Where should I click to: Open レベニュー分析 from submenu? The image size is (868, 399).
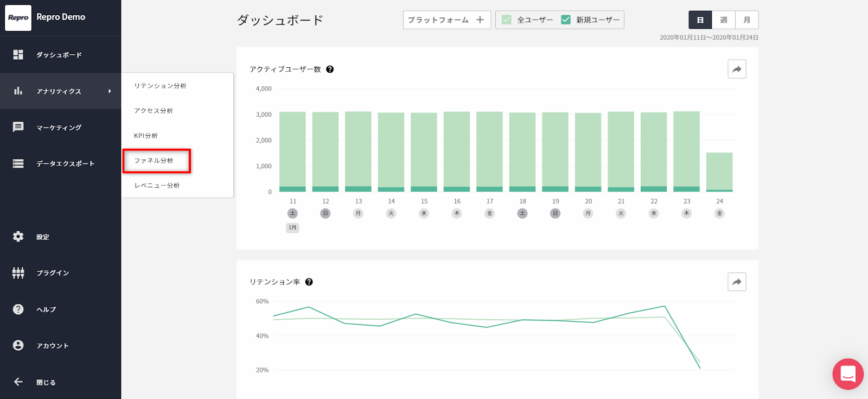coord(157,186)
